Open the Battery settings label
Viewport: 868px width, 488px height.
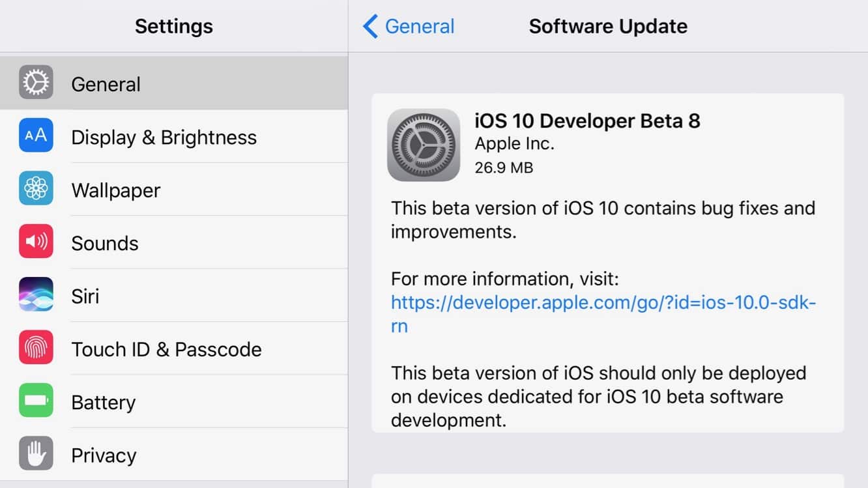tap(103, 403)
